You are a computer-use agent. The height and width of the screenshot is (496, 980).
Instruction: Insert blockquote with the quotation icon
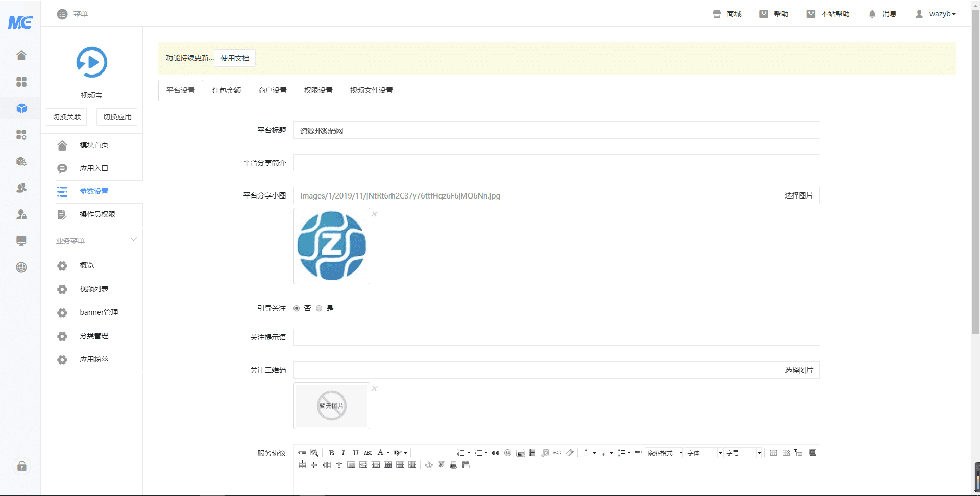(x=496, y=453)
